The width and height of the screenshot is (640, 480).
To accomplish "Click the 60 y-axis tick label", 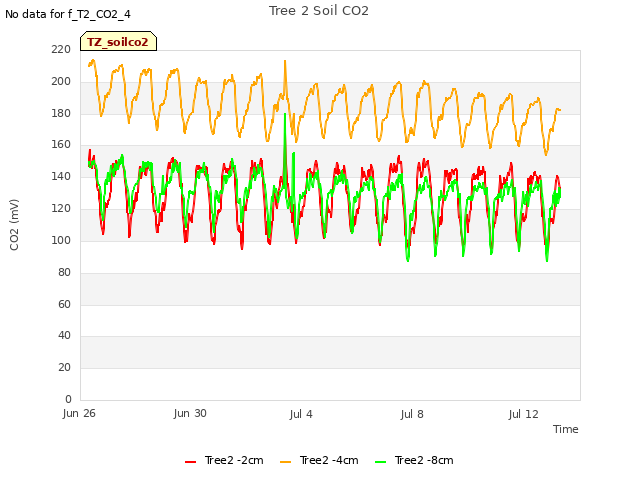I will [64, 304].
